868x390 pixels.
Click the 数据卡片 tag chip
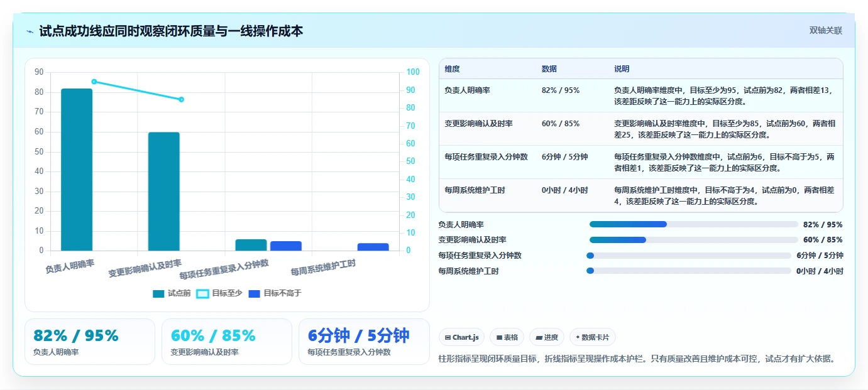tap(593, 337)
